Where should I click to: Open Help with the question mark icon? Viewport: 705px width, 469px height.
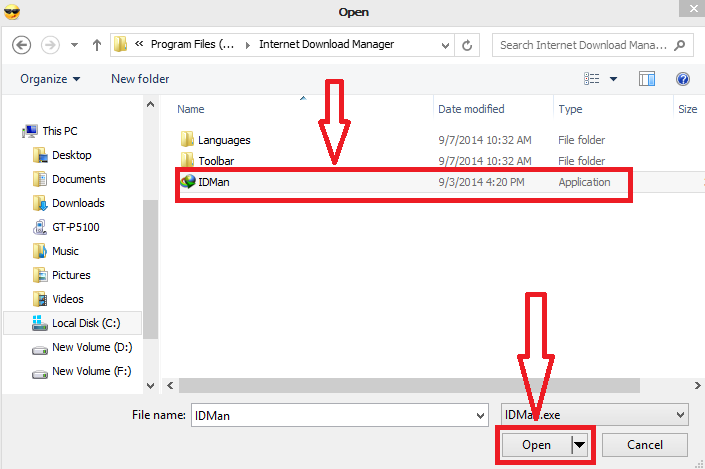[683, 79]
